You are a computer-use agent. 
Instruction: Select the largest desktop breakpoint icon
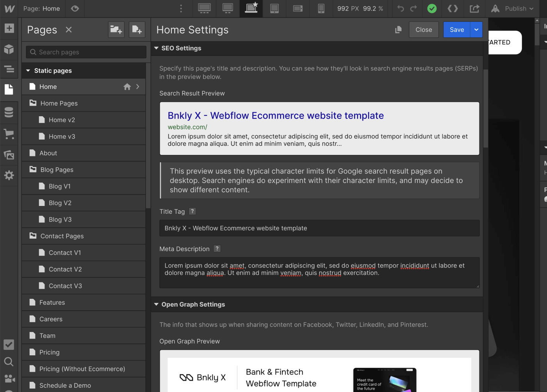[x=204, y=9]
